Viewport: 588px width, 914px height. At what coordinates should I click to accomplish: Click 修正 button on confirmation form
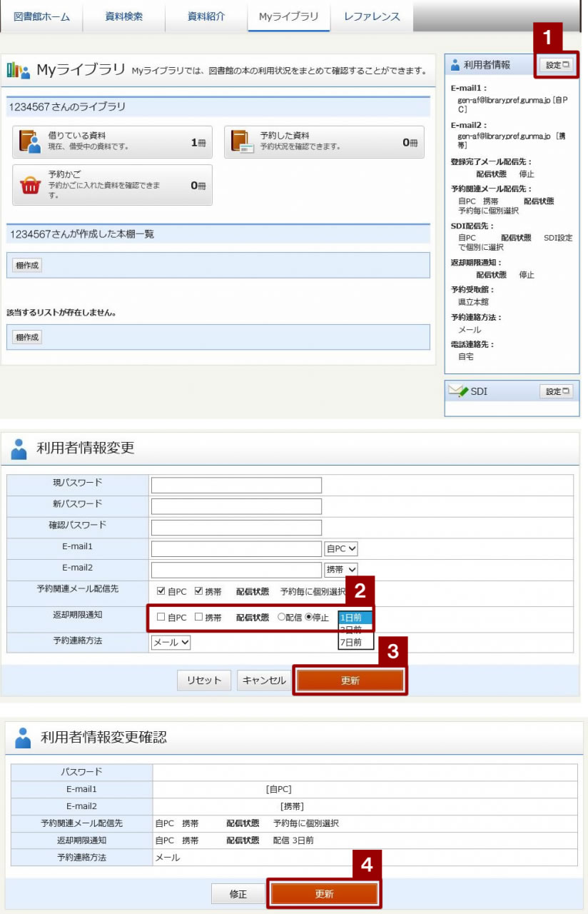coord(238,894)
